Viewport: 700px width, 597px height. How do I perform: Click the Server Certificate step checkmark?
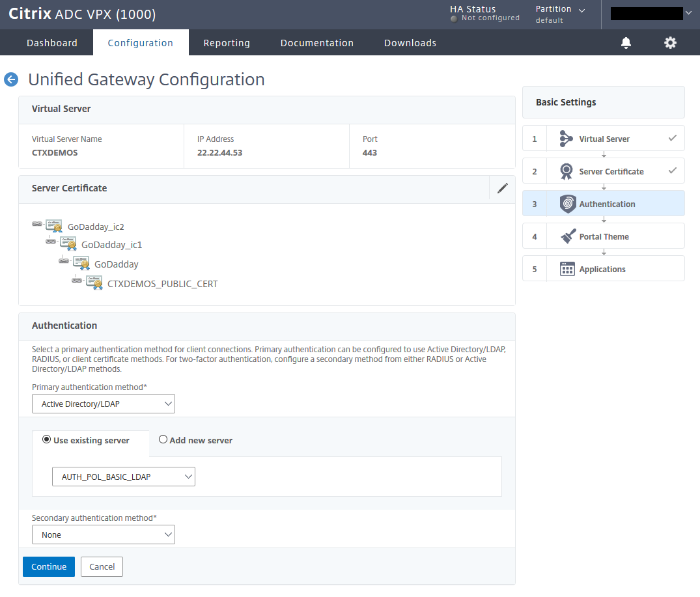(672, 171)
